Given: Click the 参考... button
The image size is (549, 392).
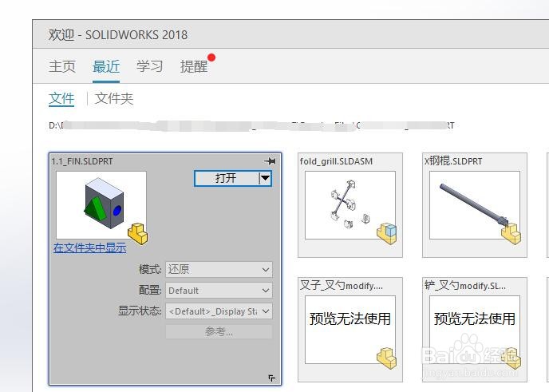Looking at the screenshot, I should coord(219,331).
